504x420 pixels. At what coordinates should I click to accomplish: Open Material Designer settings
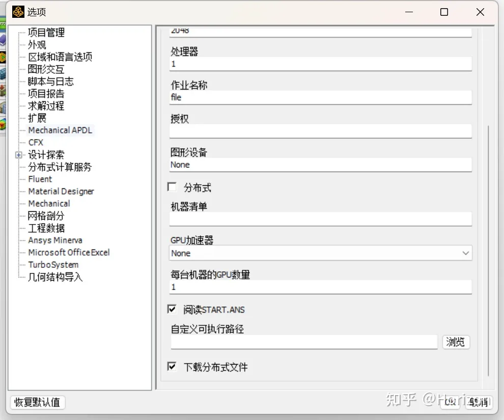61,191
